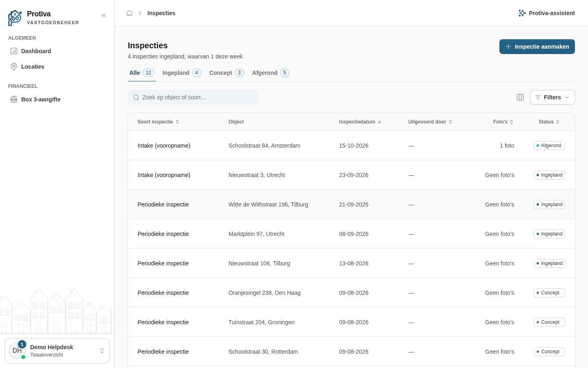Click the DH avatar with notification badge

click(x=17, y=351)
